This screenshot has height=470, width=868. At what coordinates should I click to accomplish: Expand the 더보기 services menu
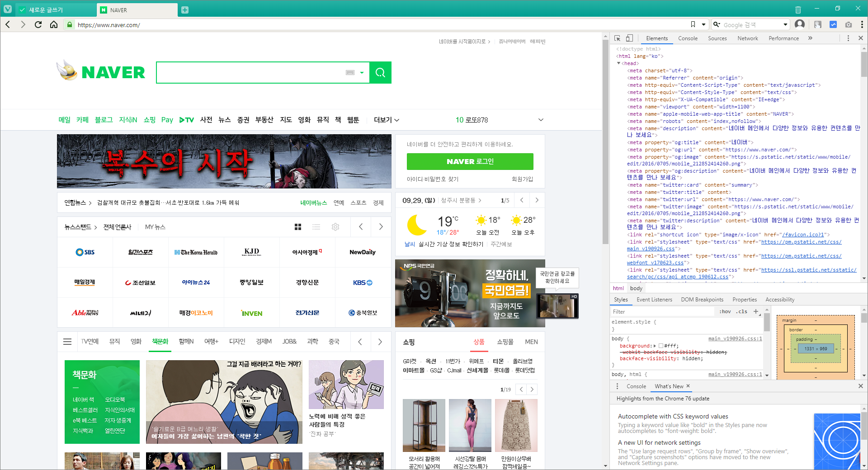coord(387,120)
